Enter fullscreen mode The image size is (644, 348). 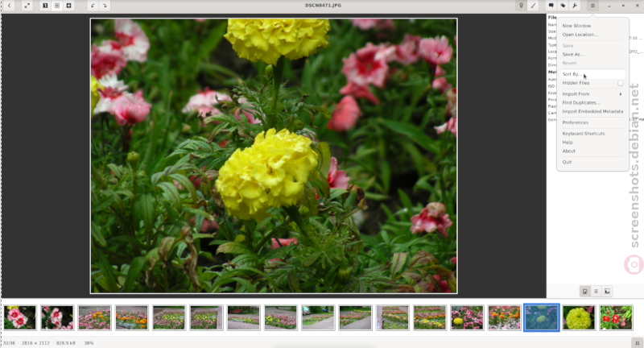pyautogui.click(x=27, y=6)
